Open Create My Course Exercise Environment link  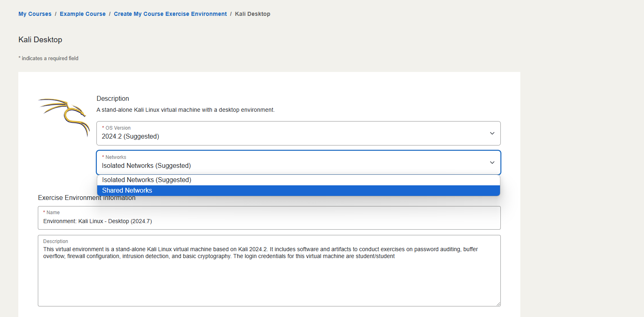170,14
